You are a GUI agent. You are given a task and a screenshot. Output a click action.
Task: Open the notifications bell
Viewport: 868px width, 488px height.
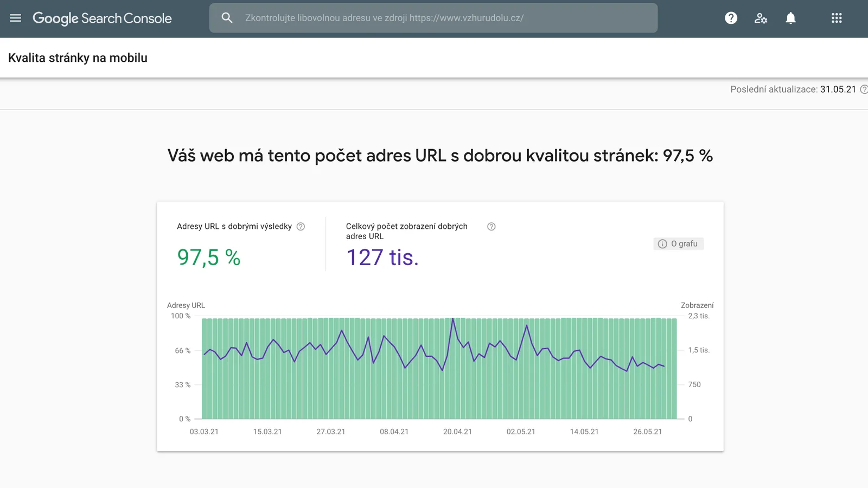(x=790, y=18)
